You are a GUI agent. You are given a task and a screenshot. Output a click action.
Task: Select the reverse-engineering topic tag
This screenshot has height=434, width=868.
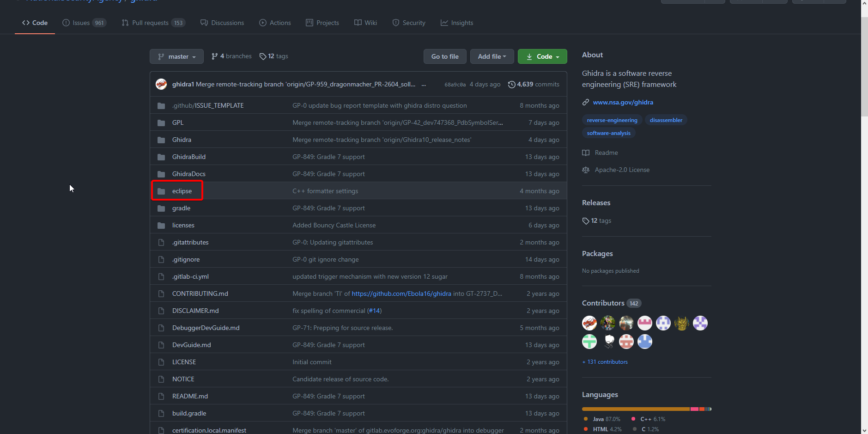[612, 120]
